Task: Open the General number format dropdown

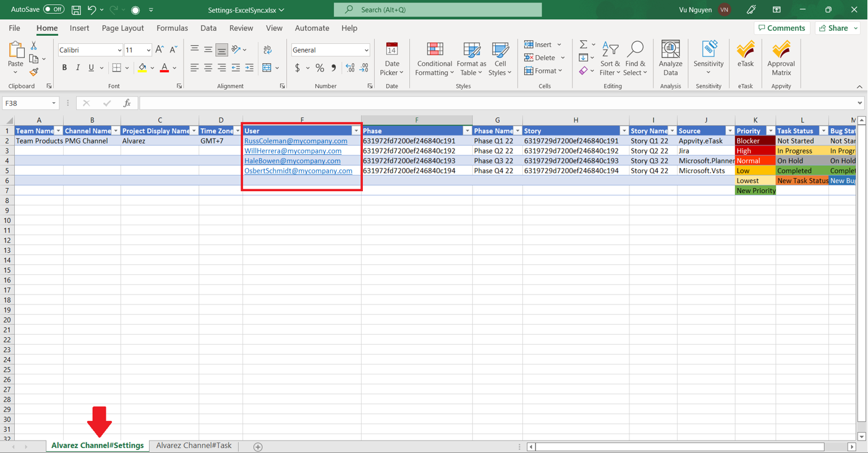Action: [366, 50]
